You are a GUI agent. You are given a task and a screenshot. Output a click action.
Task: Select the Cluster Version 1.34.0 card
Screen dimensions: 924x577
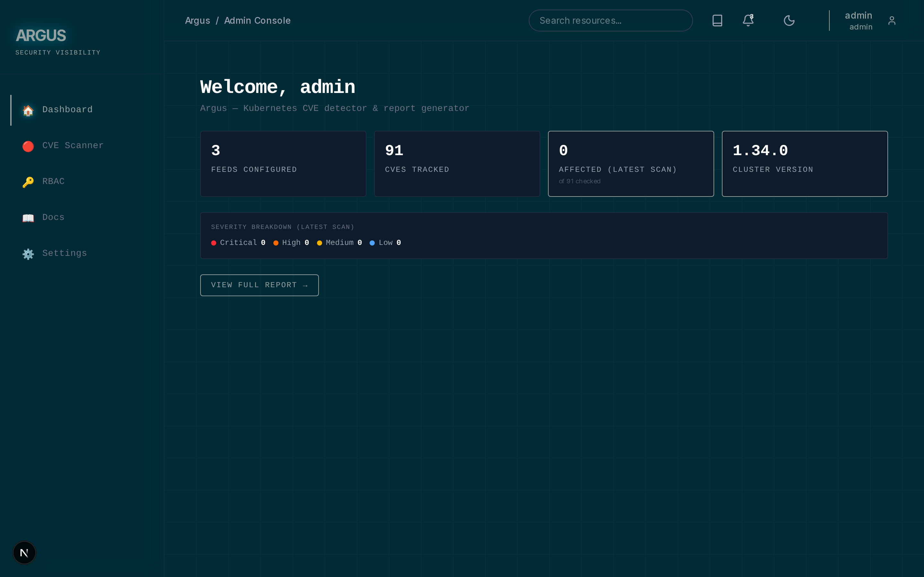[805, 164]
